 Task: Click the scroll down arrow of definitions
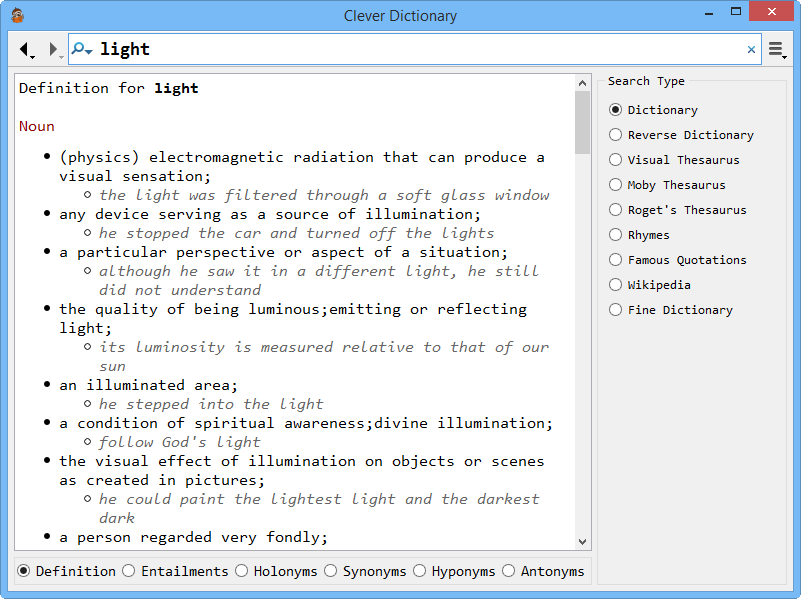click(x=582, y=542)
